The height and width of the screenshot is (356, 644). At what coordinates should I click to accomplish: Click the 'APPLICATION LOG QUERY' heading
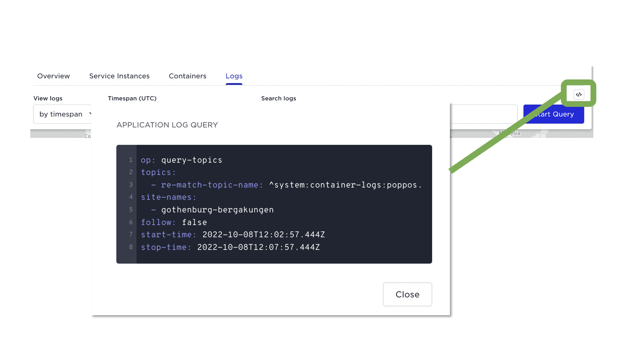coord(167,125)
